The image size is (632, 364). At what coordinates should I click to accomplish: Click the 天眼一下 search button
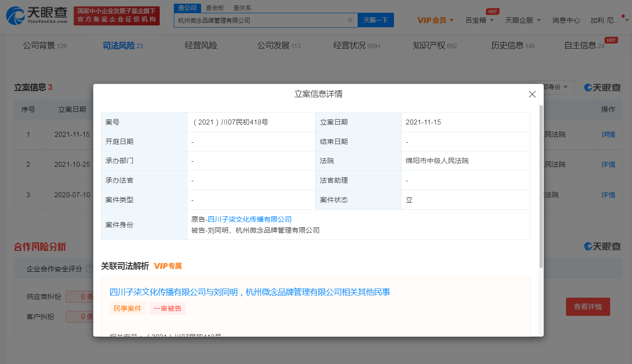coord(376,20)
